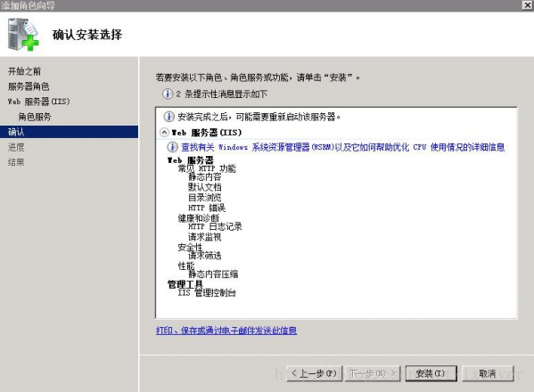Click 常见 HTTP 功能 in the list

coord(207,168)
